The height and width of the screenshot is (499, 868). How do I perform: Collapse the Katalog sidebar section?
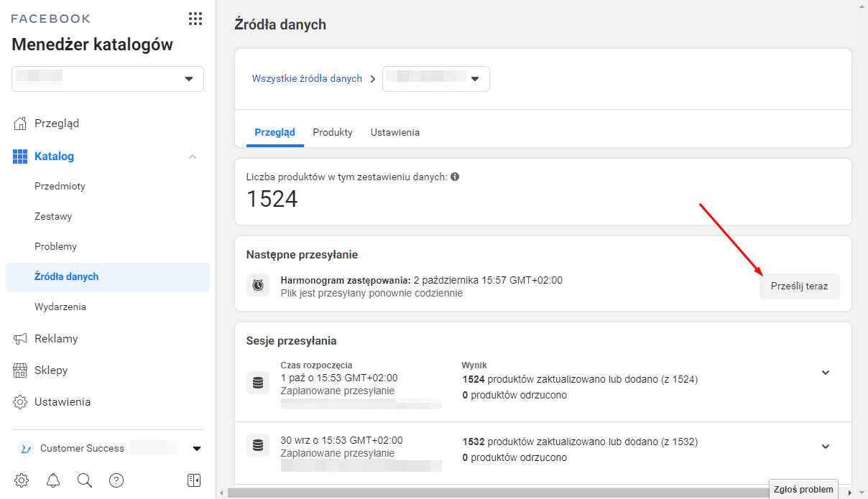click(193, 157)
